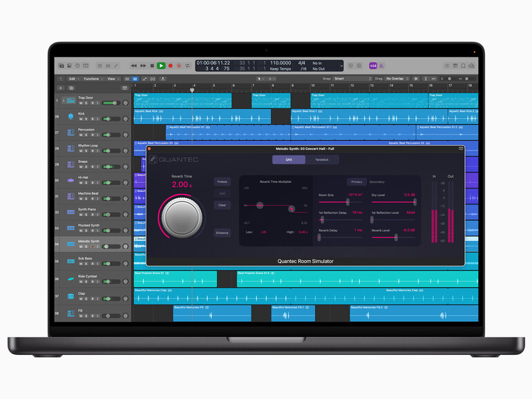The width and height of the screenshot is (532, 399).
Task: Adjust the vertical zoom slider
Action: (449, 79)
